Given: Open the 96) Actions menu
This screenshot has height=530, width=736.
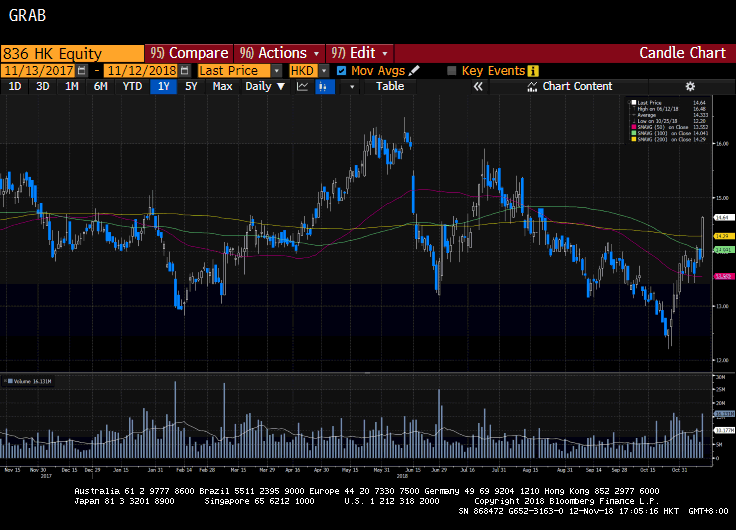Looking at the screenshot, I should coord(279,53).
